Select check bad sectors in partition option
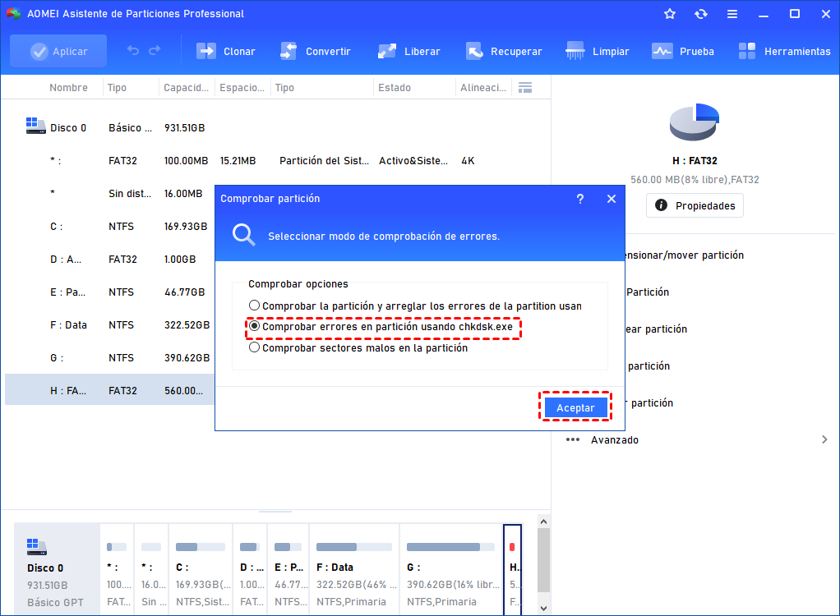Viewport: 840px width, 616px height. (x=255, y=347)
